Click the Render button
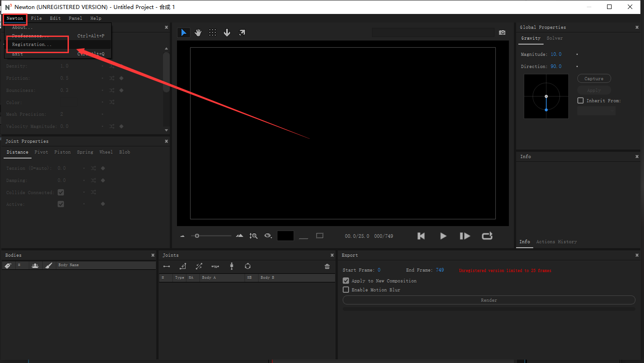The height and width of the screenshot is (363, 644). pyautogui.click(x=489, y=300)
